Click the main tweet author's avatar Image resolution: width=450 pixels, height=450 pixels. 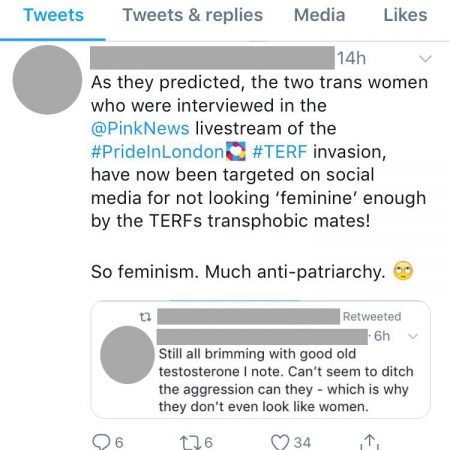click(x=47, y=80)
